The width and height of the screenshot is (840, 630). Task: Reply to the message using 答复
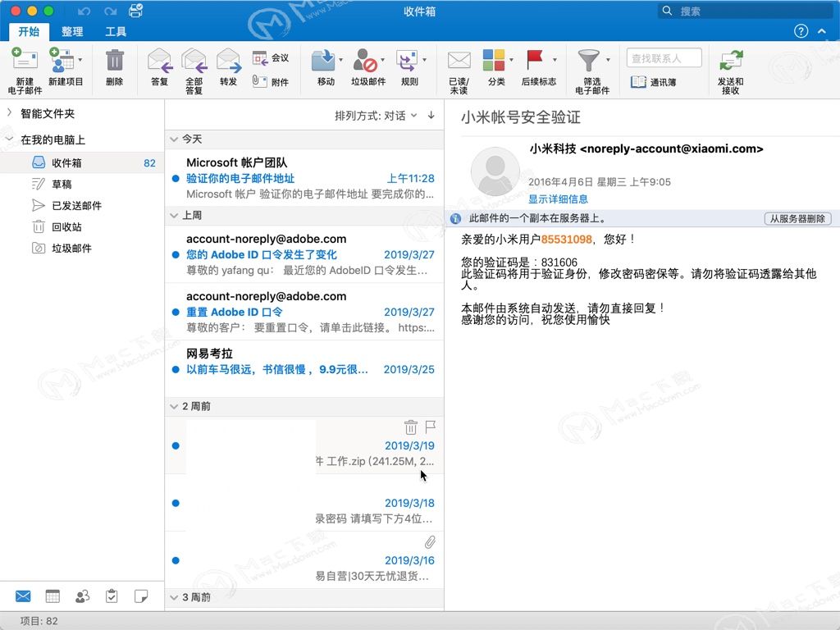[x=160, y=67]
